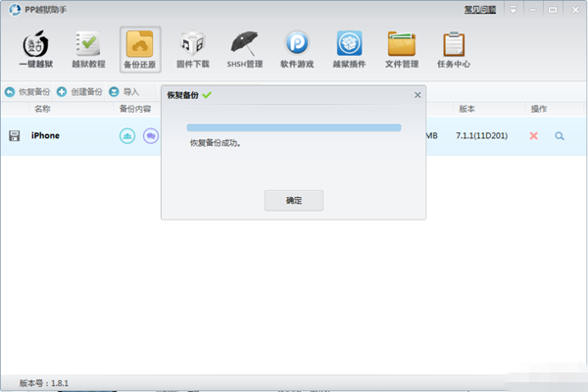
Task: Click messages icon in iPhone row
Action: coord(151,136)
